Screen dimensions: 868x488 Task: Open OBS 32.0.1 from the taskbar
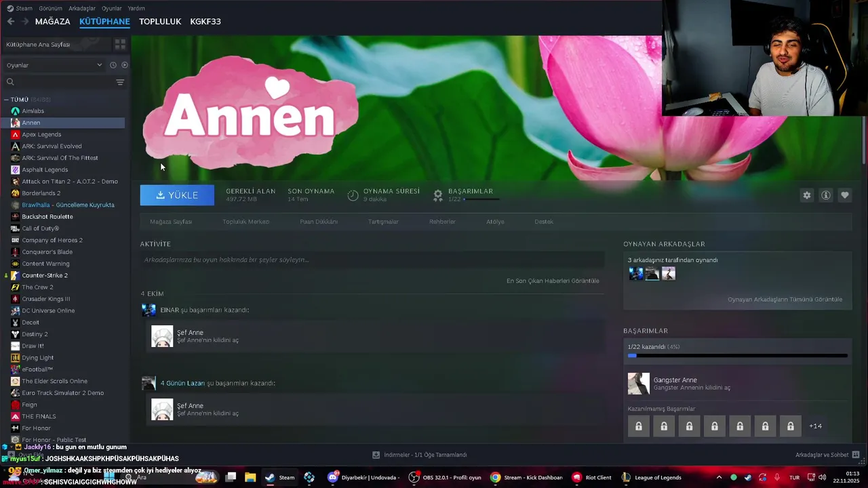click(x=445, y=478)
